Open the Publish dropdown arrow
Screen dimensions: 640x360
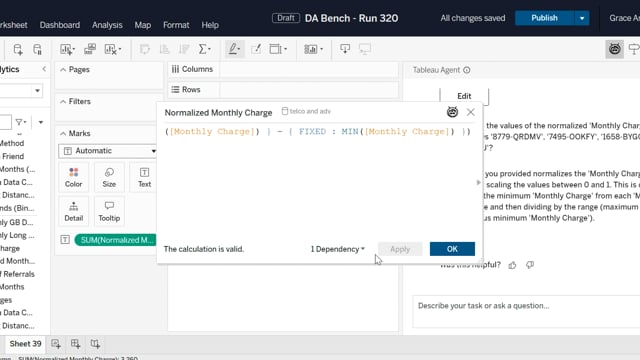point(582,18)
